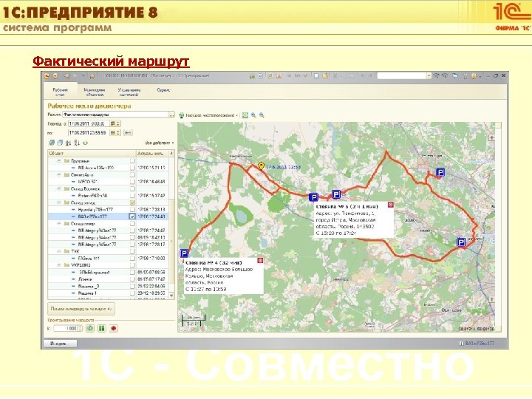This screenshot has width=532, height=399.
Task: Open the Текущее местоположение dropdown
Action: coord(209,115)
